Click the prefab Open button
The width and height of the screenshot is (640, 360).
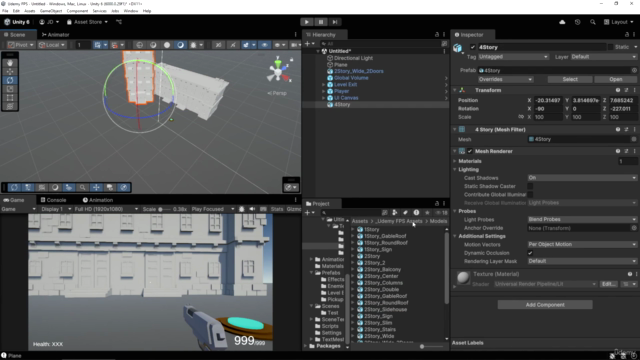(616, 79)
